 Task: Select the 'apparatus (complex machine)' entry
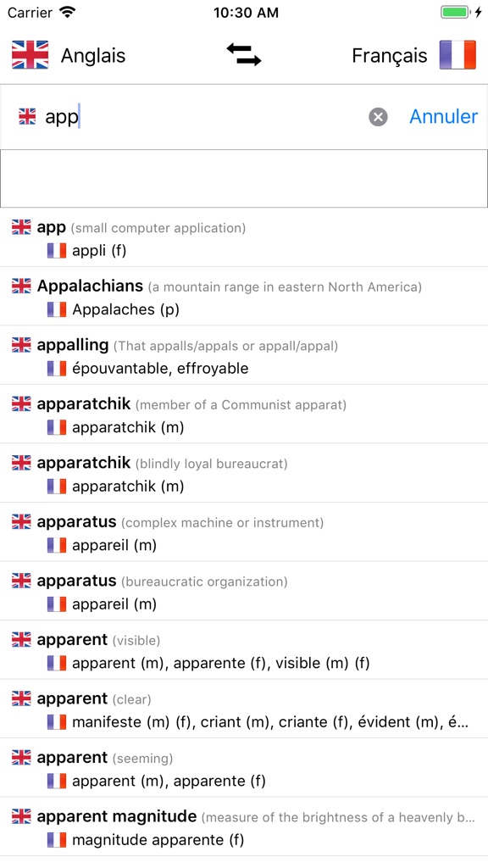point(244,532)
